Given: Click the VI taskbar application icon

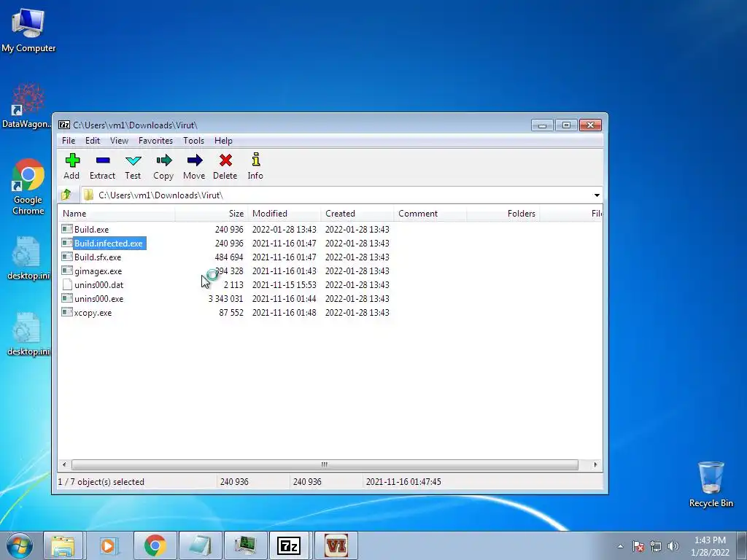Looking at the screenshot, I should tap(336, 545).
